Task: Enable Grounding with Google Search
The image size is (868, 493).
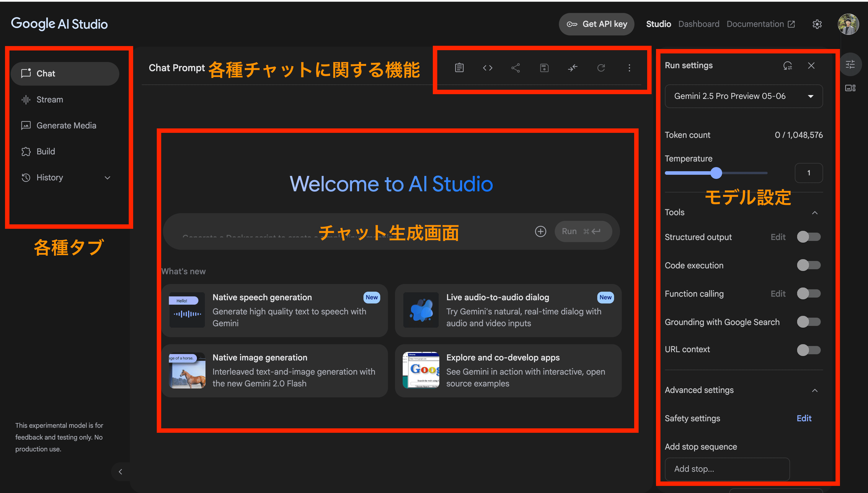Action: (808, 322)
